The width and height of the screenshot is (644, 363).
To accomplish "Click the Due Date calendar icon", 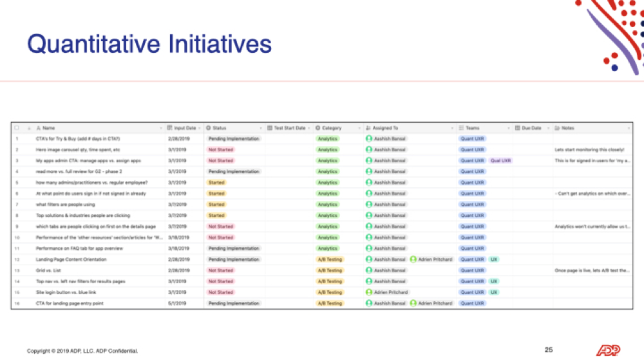I will (x=518, y=128).
